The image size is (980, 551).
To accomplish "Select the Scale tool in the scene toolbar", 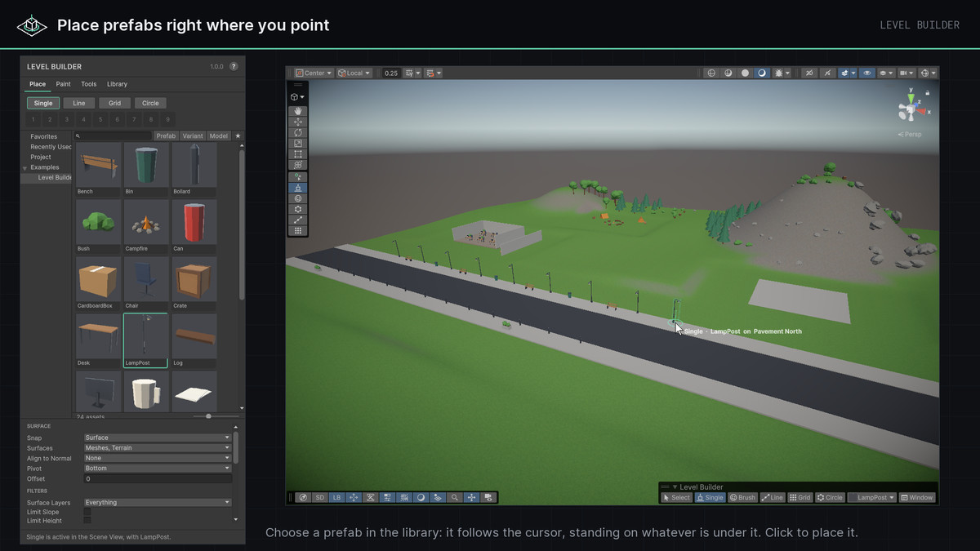I will (298, 143).
